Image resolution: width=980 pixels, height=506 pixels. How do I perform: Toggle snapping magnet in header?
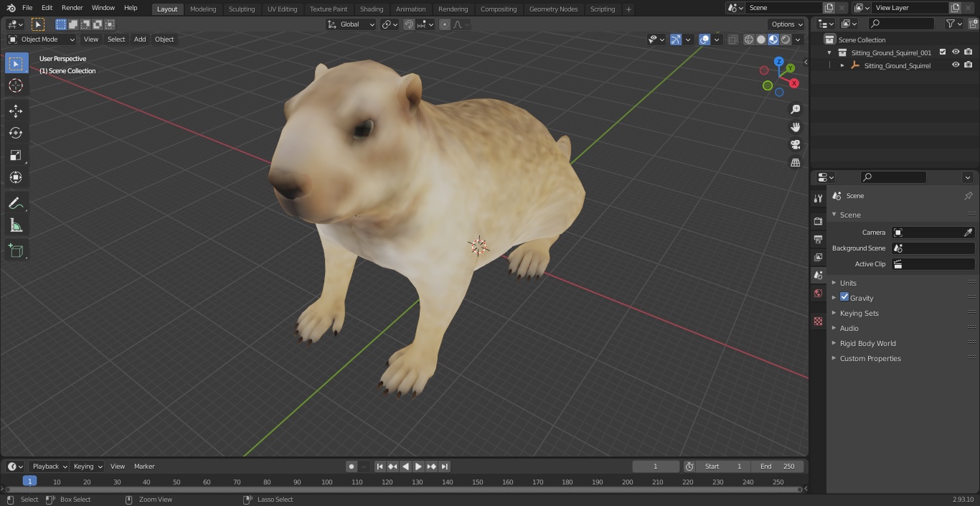tap(409, 24)
